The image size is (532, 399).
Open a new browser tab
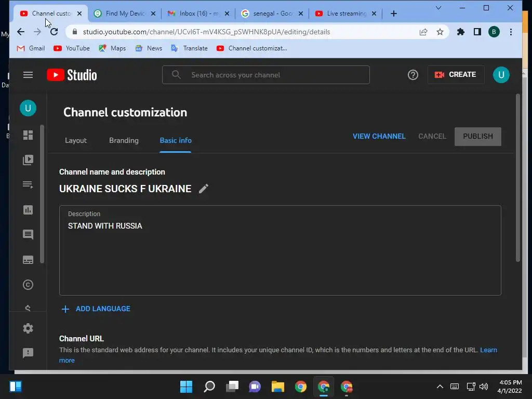tap(394, 14)
